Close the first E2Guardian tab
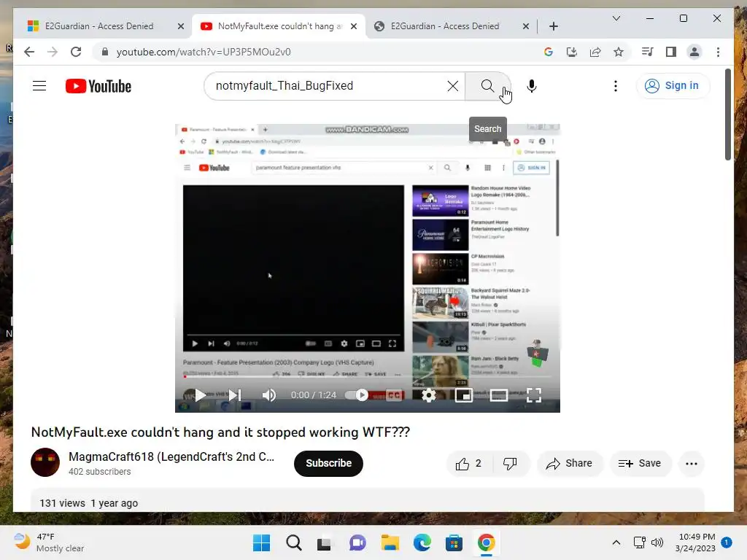Screen dimensions: 747x560 point(181,27)
